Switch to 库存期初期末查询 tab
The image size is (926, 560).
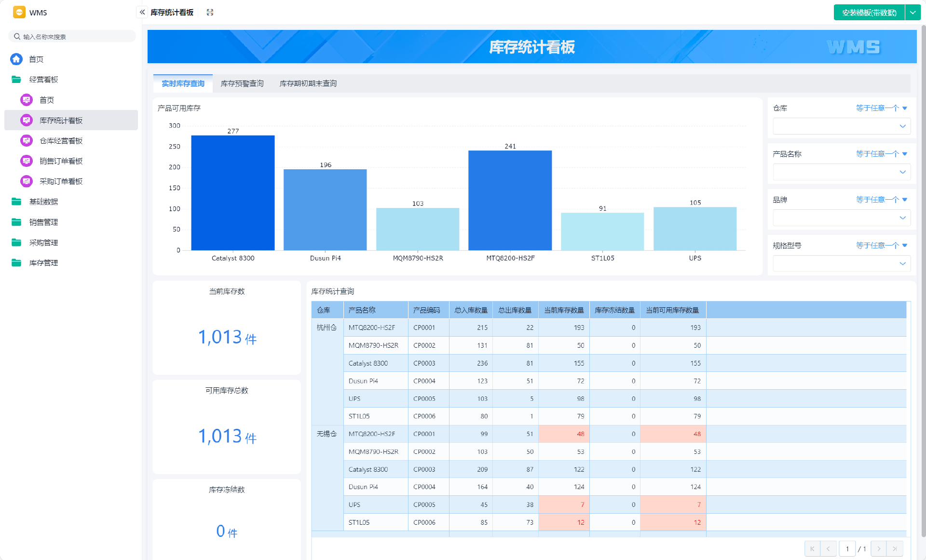point(308,83)
